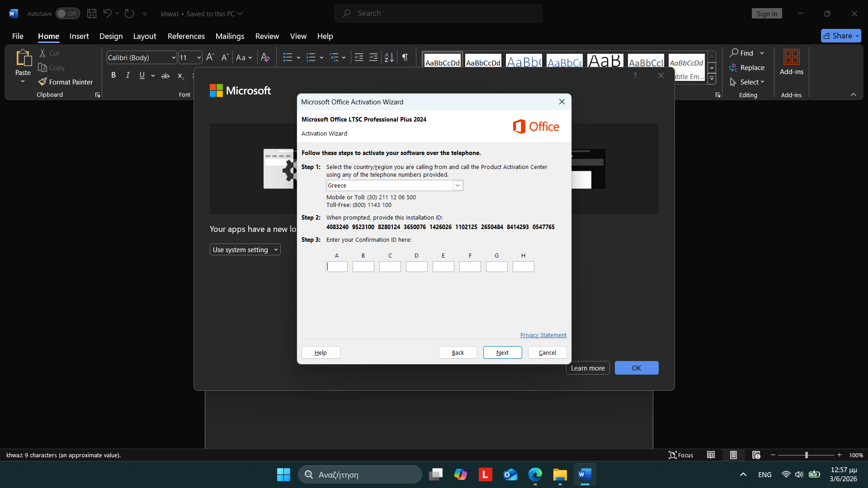Click the Sort icon in Paragraph group

point(389,57)
